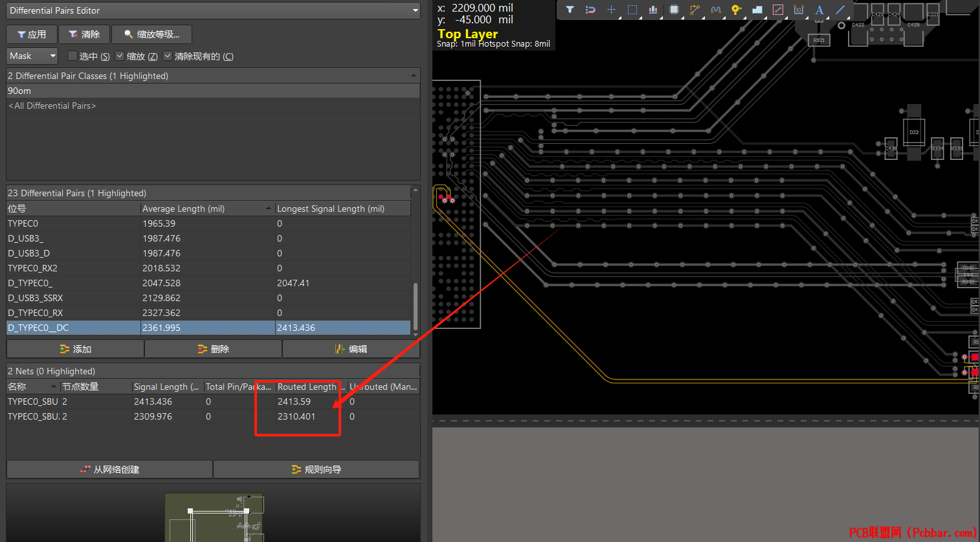Select <All Differential Pairs> class row
Image resolution: width=980 pixels, height=542 pixels.
click(x=213, y=106)
